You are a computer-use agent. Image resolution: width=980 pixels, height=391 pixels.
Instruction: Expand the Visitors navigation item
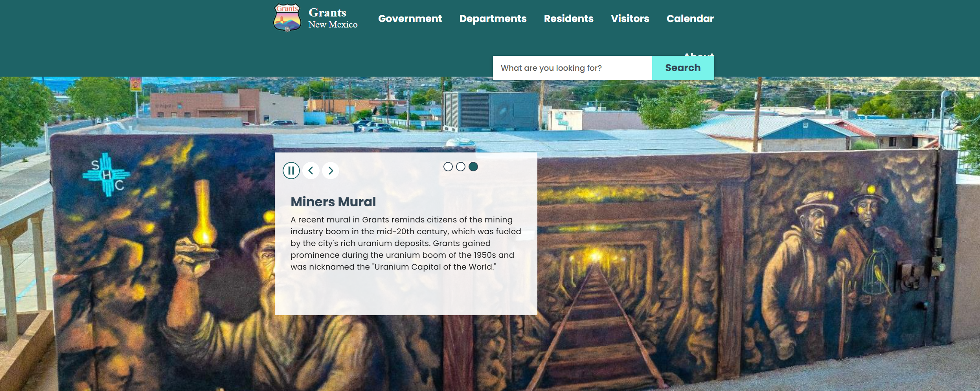click(630, 18)
